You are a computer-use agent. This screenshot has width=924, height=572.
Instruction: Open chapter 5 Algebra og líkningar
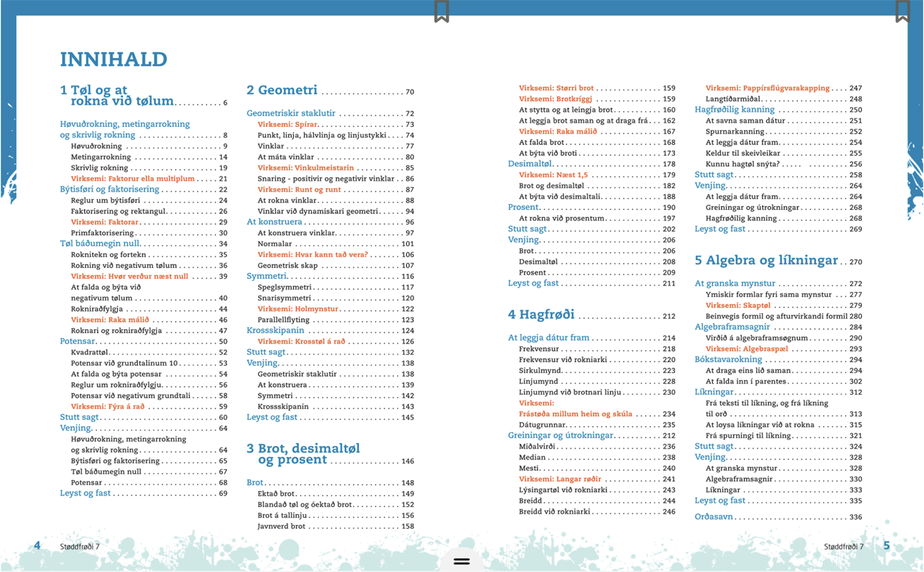778,260
